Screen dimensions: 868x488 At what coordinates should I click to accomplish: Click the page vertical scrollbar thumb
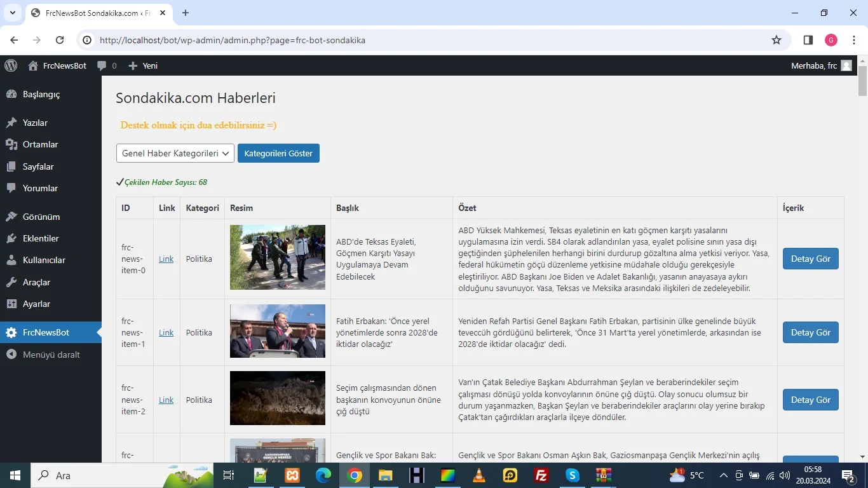pos(862,81)
